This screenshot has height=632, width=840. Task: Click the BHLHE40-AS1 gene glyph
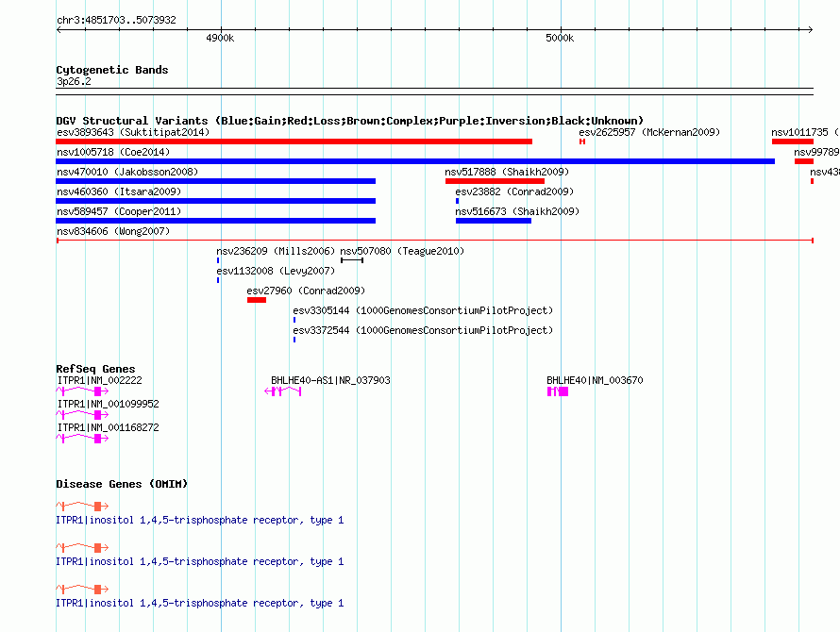(x=283, y=391)
